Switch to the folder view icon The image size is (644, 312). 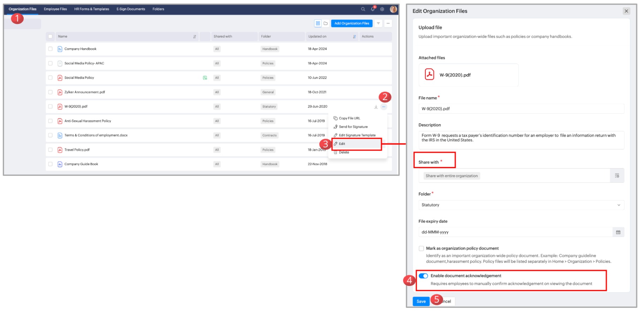coord(326,23)
